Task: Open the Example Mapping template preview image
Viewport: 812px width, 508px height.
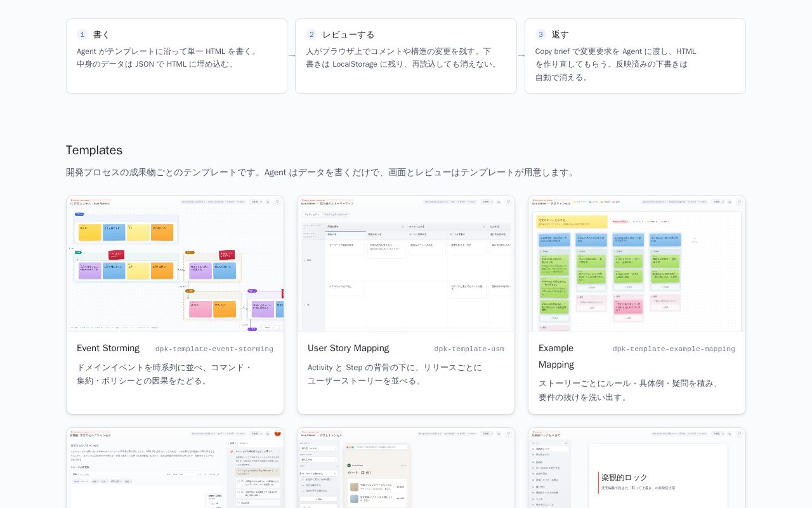Action: [637, 264]
